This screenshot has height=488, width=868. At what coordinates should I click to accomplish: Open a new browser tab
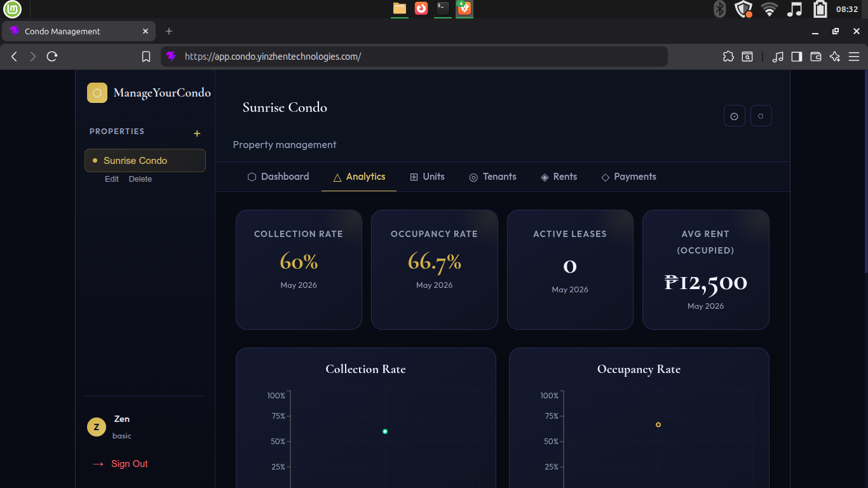click(x=169, y=31)
